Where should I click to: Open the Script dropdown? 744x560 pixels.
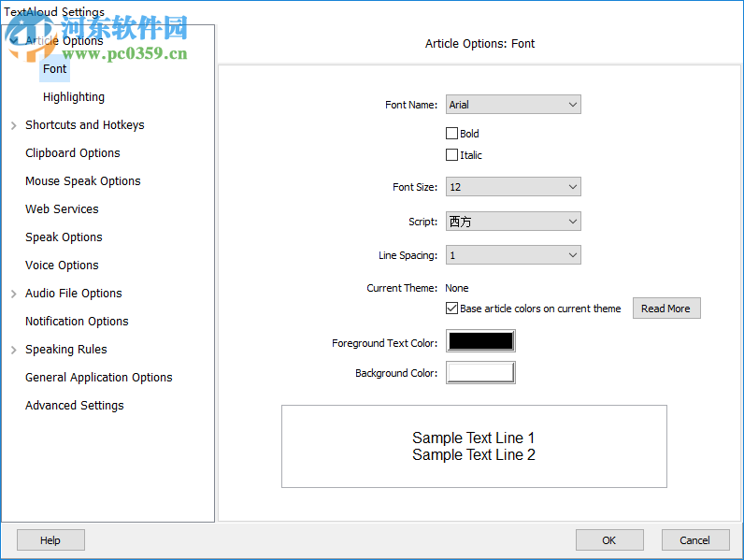(x=513, y=222)
